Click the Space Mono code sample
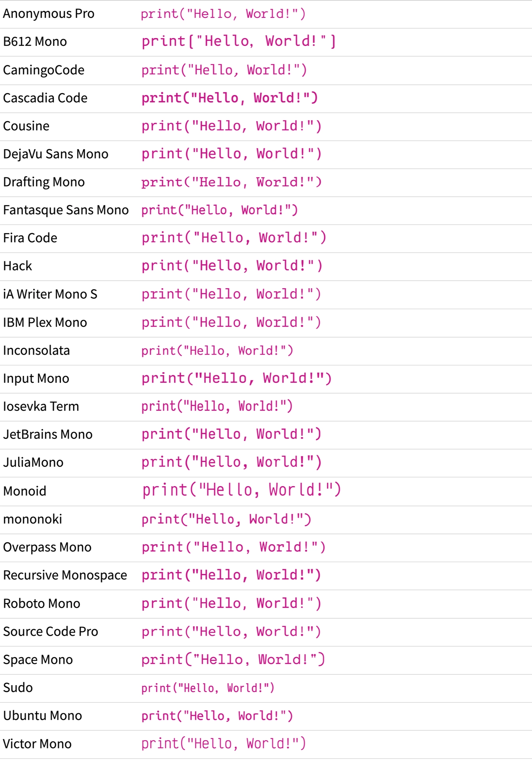The image size is (532, 760). (233, 660)
